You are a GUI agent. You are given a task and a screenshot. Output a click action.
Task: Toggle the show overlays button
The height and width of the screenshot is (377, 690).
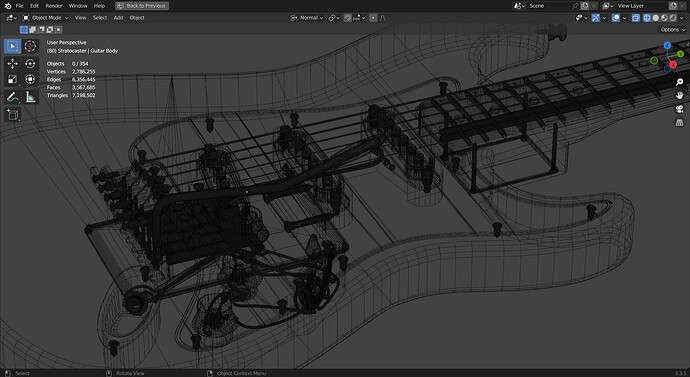(x=616, y=18)
